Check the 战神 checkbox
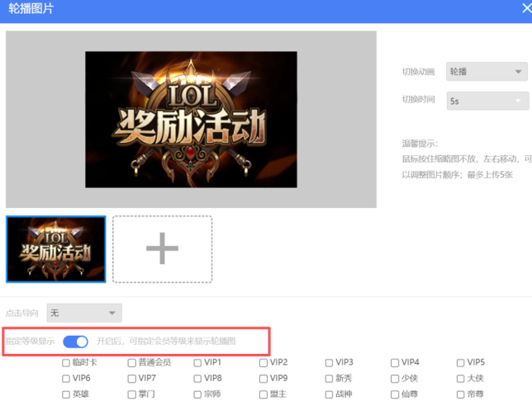Image resolution: width=532 pixels, height=406 pixels. point(329,394)
